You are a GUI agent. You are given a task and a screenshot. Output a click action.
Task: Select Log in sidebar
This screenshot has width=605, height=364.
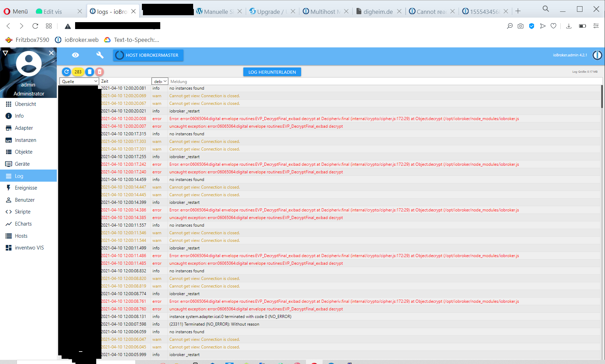pyautogui.click(x=28, y=176)
